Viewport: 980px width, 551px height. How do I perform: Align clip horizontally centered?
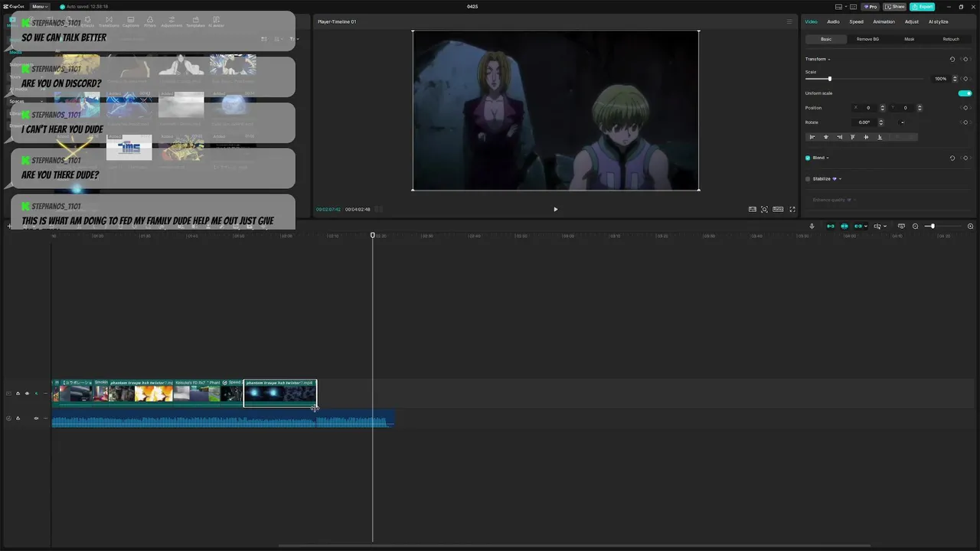pyautogui.click(x=825, y=137)
